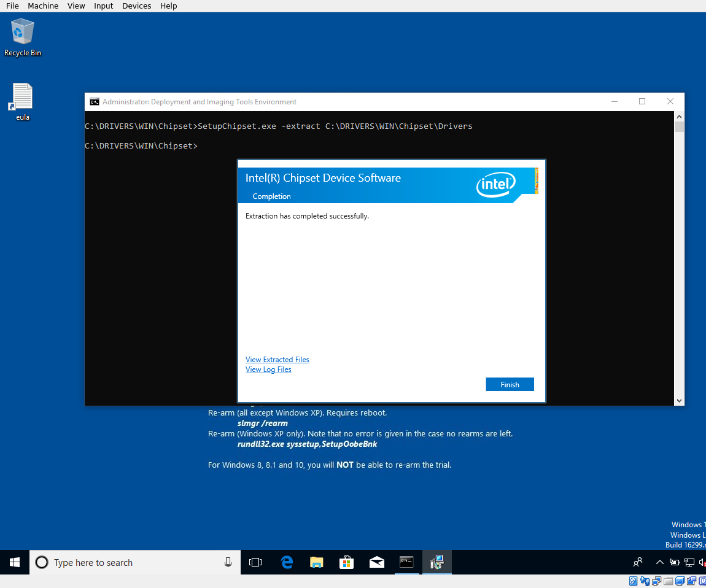Open the VirtualBox File menu
The image size is (706, 588).
pos(12,6)
